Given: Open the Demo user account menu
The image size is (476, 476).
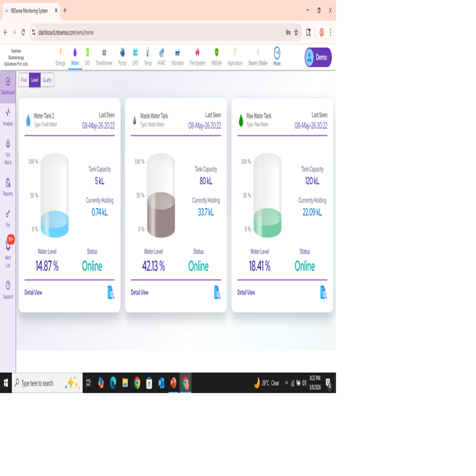Looking at the screenshot, I should pos(318,57).
